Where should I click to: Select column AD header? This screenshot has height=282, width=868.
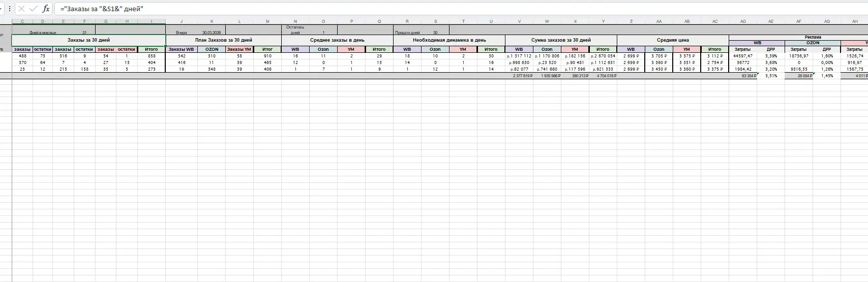point(743,21)
